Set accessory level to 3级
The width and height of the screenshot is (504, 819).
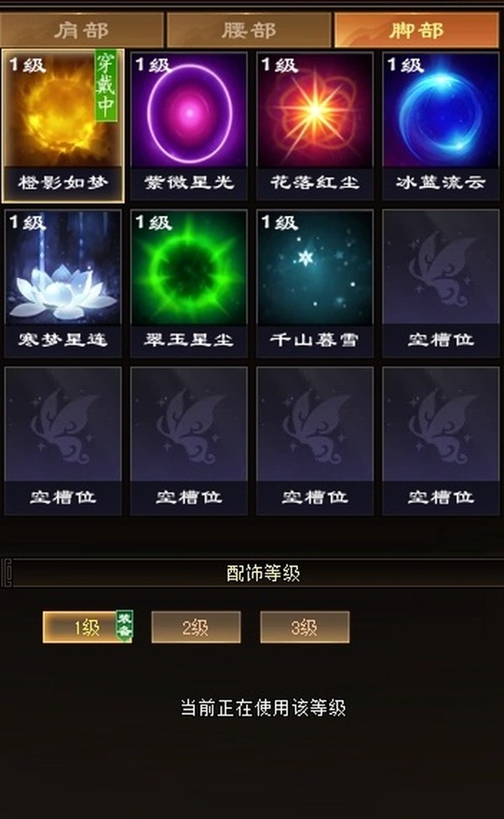304,627
